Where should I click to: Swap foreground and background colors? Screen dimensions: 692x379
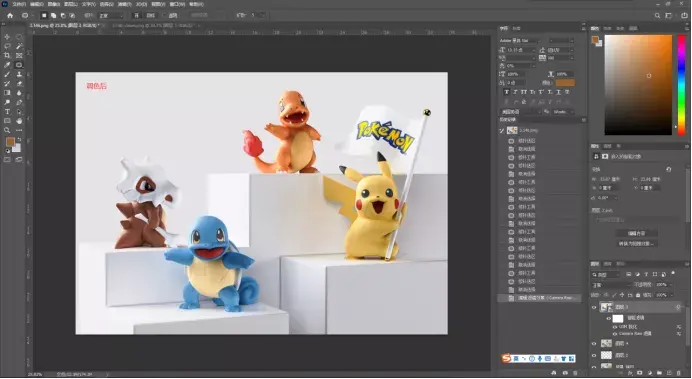[x=19, y=139]
